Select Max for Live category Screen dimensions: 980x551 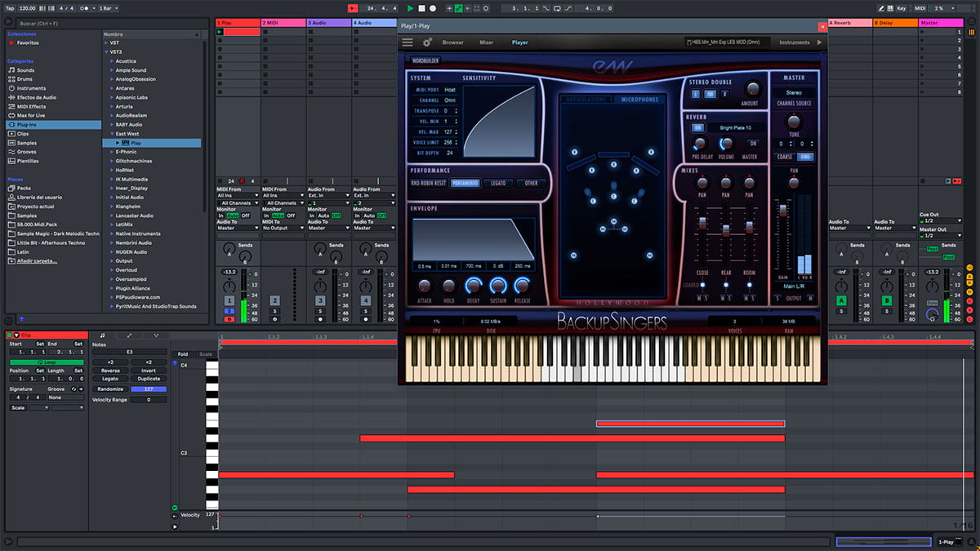31,115
